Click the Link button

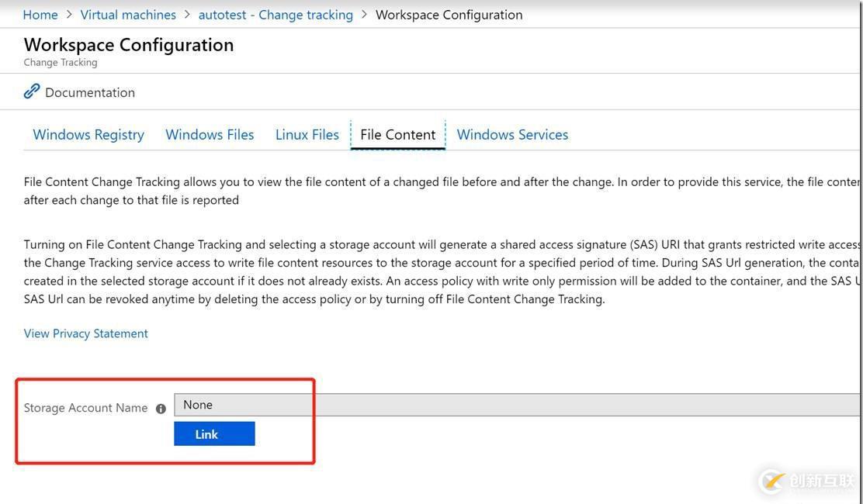pos(214,433)
